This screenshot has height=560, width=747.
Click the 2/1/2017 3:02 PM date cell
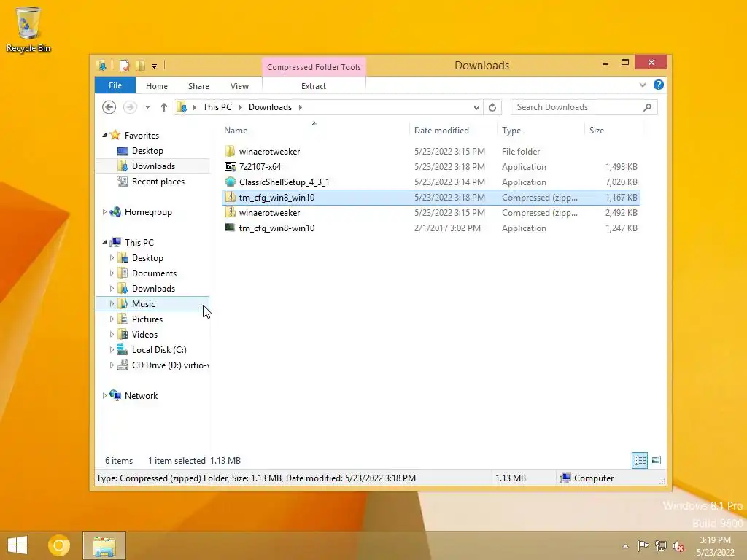point(447,228)
